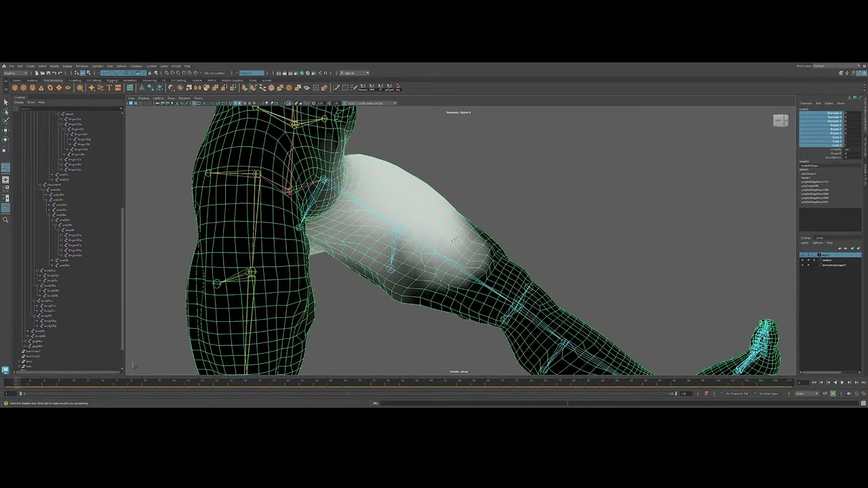This screenshot has height=488, width=868.
Task: Collapse the shoulderR node in Outliner
Action: point(39,184)
